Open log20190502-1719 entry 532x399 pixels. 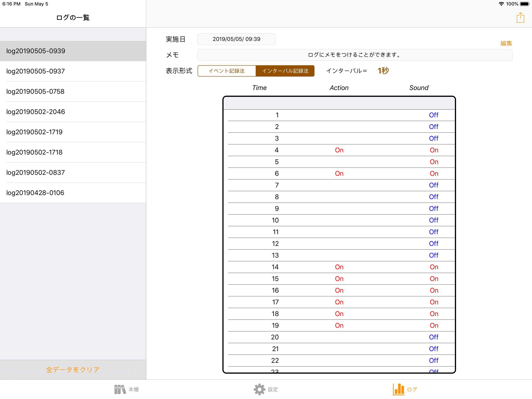pyautogui.click(x=73, y=132)
